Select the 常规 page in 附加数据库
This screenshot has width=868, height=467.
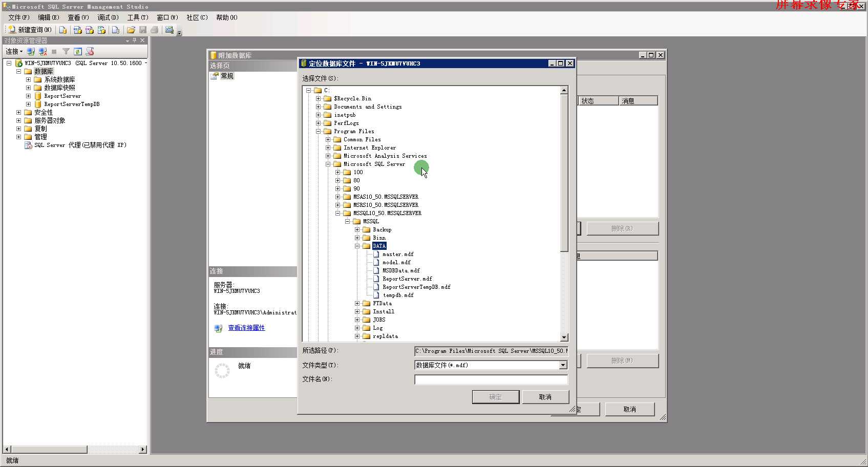(x=227, y=76)
